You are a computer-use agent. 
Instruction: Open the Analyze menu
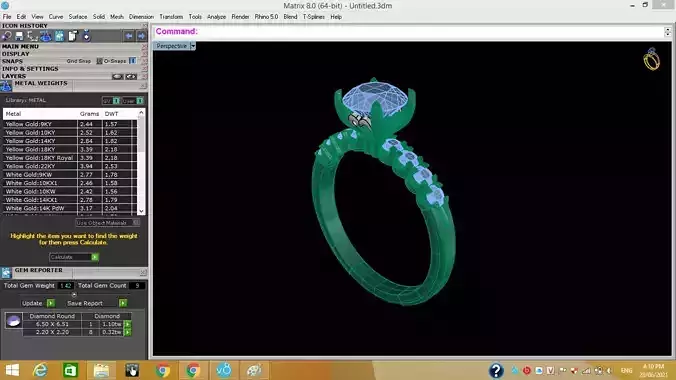tap(216, 17)
